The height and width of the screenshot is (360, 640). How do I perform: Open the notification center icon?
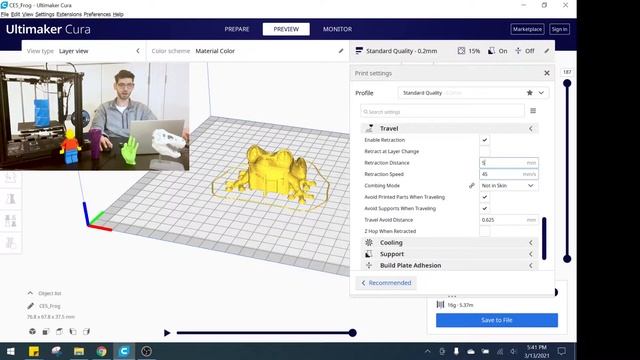click(x=562, y=351)
